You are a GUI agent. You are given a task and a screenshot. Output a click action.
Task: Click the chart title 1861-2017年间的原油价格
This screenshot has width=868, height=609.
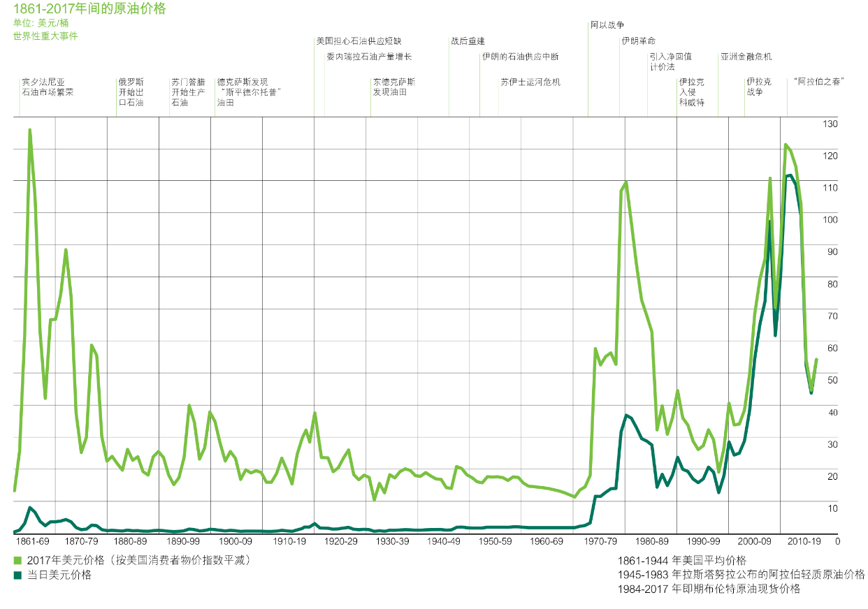[x=89, y=8]
